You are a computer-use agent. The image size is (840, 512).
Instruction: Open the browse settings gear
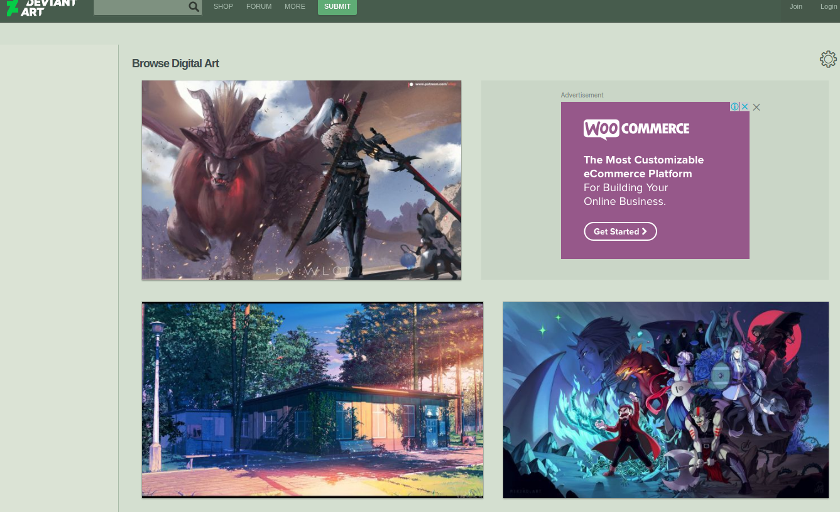827,59
